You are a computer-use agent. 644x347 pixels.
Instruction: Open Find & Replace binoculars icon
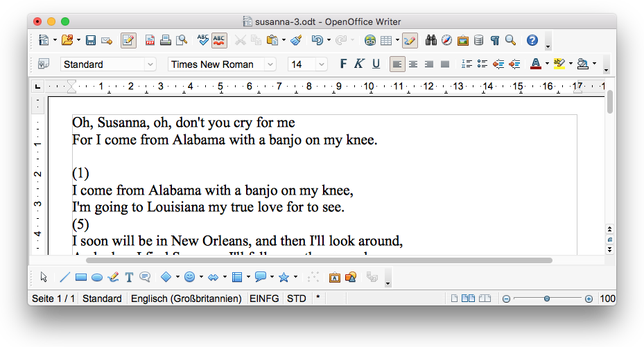click(x=431, y=40)
